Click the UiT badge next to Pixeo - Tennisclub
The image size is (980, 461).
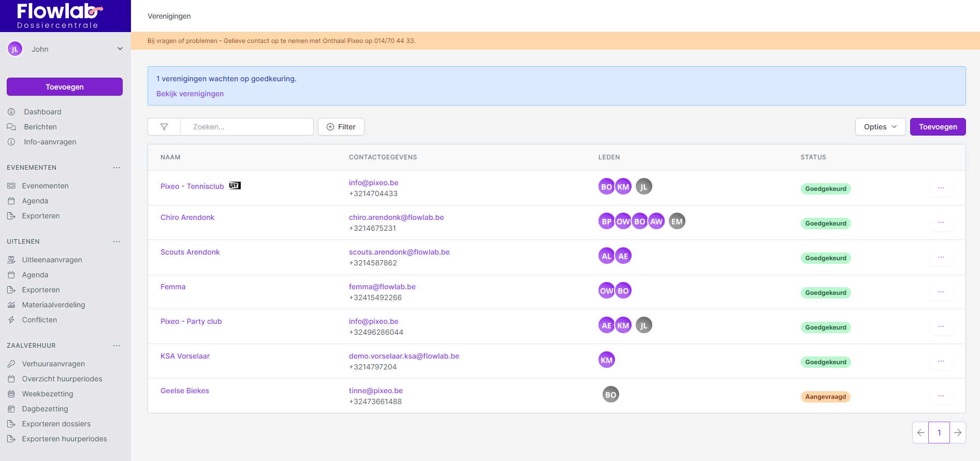[x=235, y=186]
